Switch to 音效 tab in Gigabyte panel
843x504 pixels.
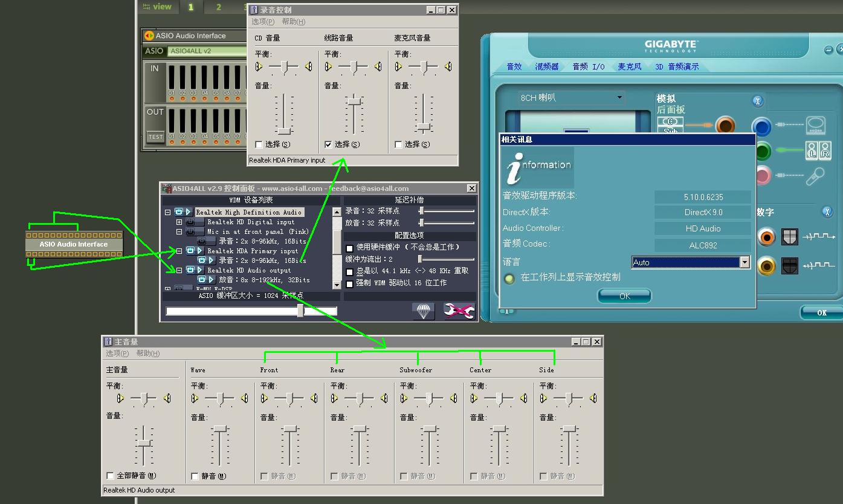514,66
